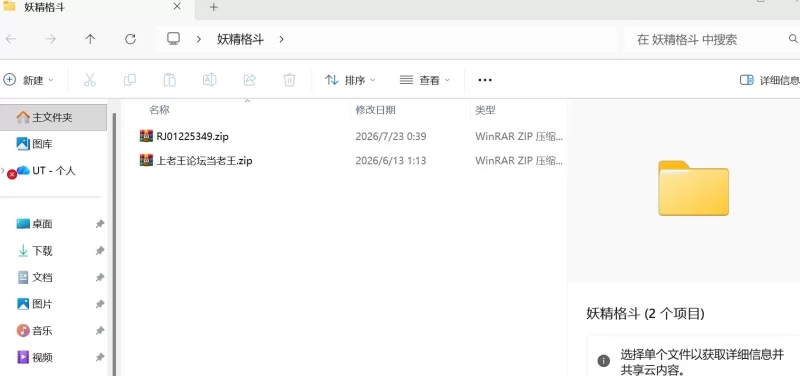Click the pin icon beside 桌面

tap(100, 224)
